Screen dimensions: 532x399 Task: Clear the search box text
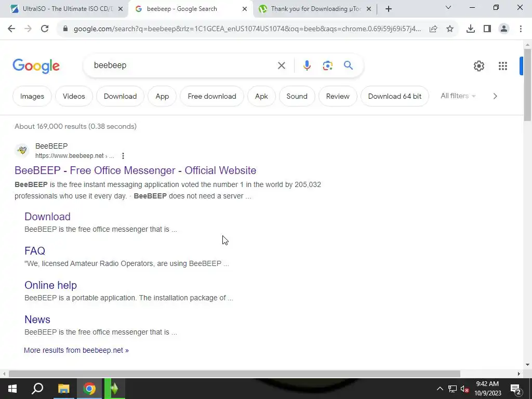pyautogui.click(x=281, y=65)
